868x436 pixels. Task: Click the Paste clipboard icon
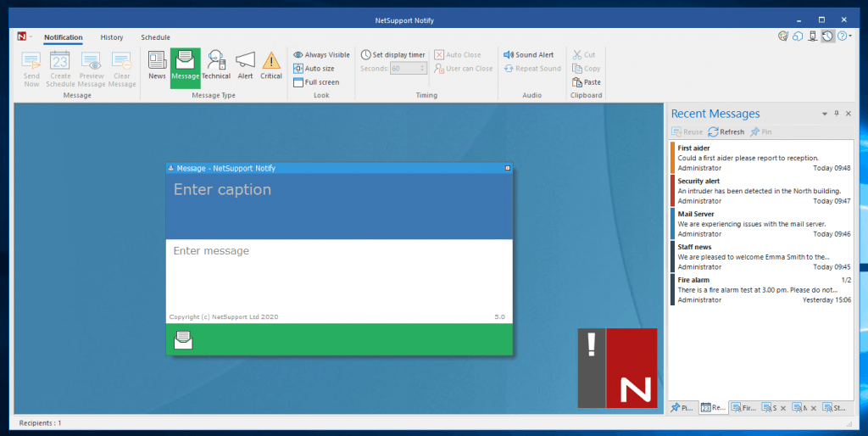coord(587,82)
